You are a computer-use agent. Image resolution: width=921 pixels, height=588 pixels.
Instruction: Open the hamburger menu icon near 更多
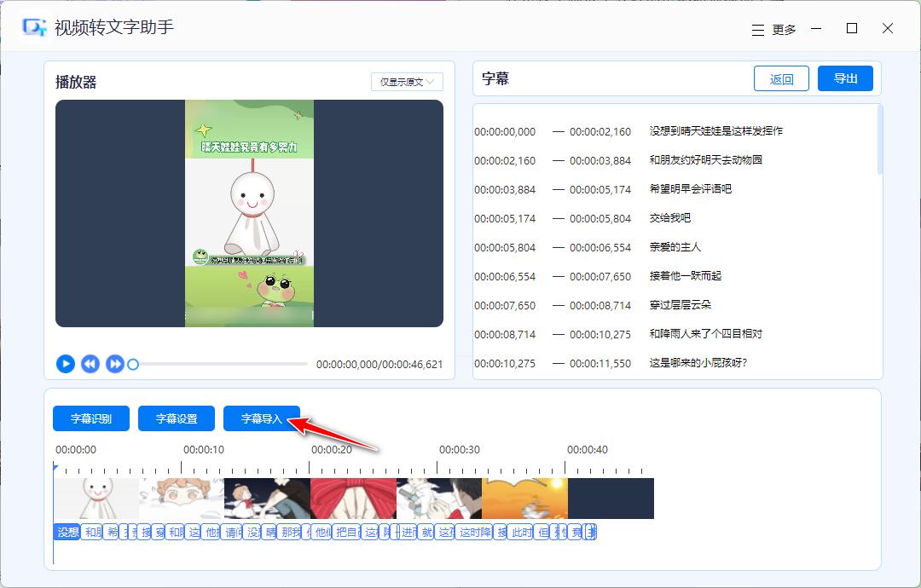coord(757,28)
